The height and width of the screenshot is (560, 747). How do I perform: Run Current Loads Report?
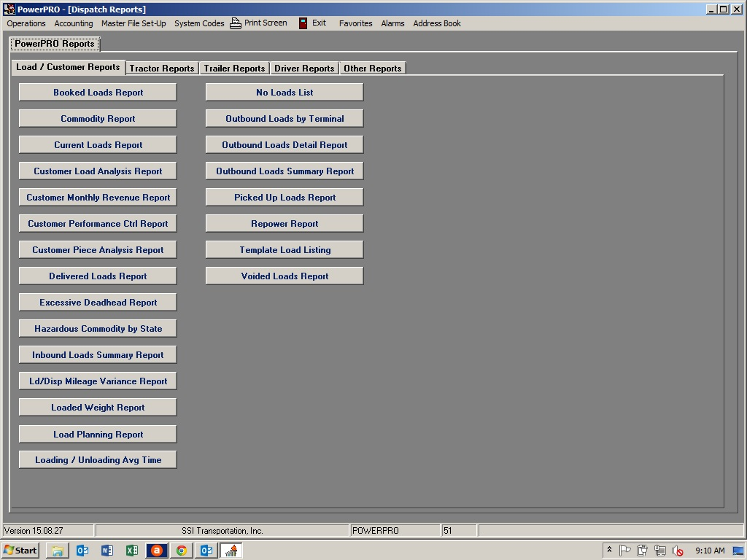[98, 145]
